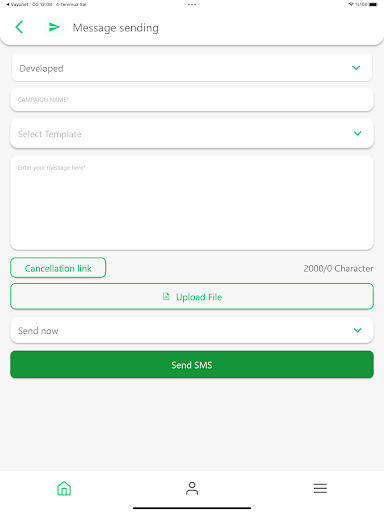Tap the three dots at top center
384x512 pixels.
[192, 4]
